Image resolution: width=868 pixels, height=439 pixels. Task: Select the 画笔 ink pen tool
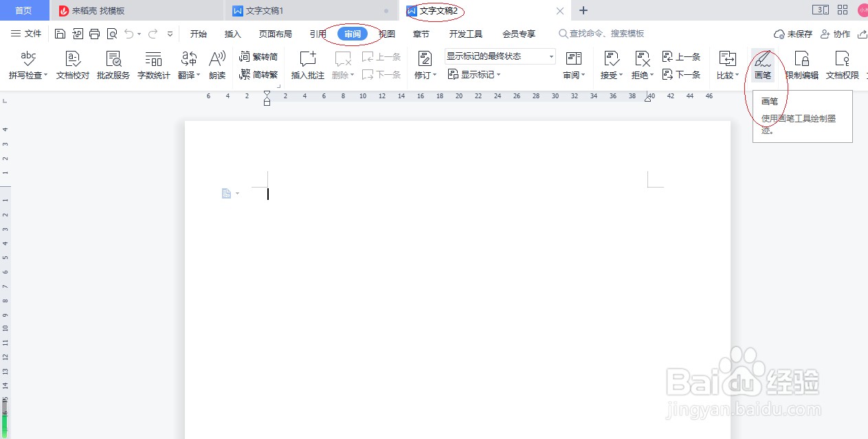click(763, 65)
